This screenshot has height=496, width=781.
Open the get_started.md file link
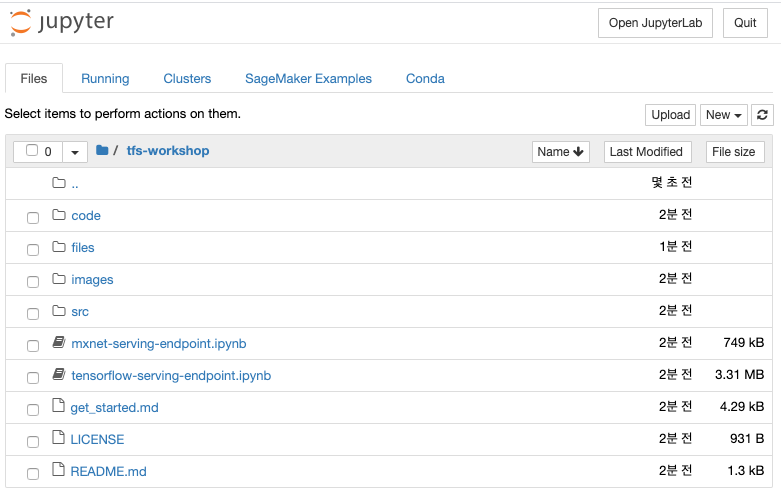pyautogui.click(x=115, y=407)
